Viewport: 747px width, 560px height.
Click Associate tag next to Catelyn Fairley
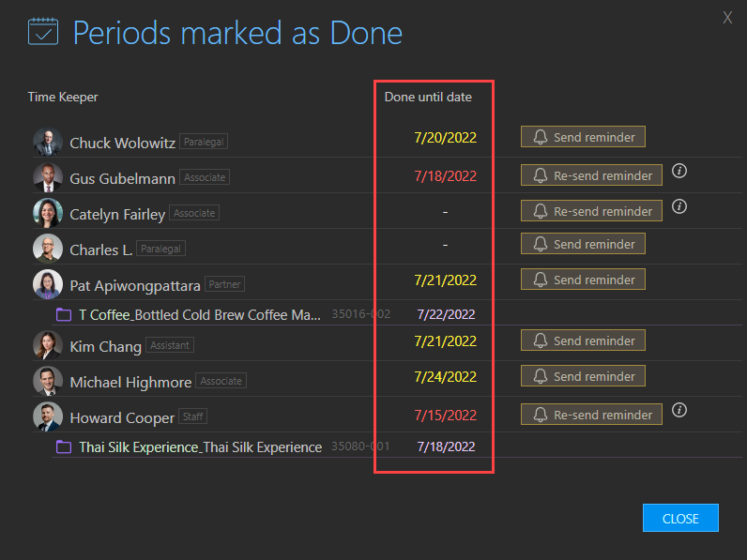pyautogui.click(x=194, y=213)
